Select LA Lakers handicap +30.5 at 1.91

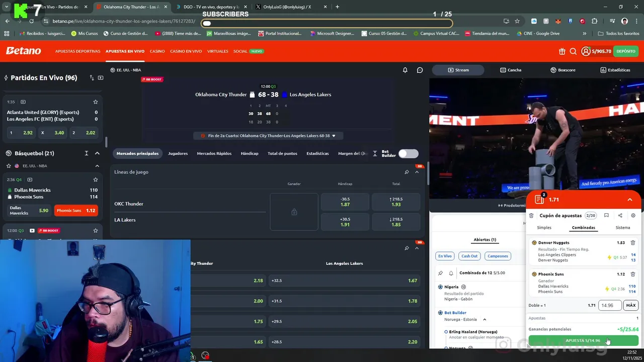[345, 222]
